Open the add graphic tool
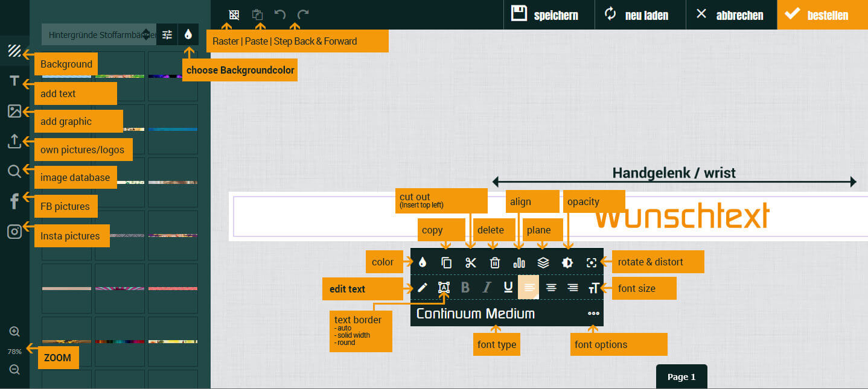The width and height of the screenshot is (868, 389). (x=14, y=111)
